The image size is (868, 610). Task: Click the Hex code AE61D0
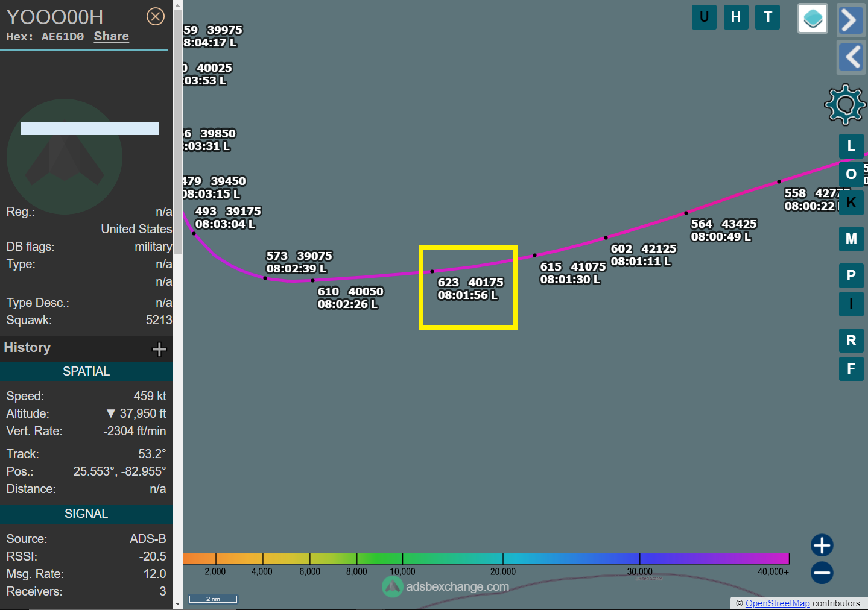pos(63,37)
